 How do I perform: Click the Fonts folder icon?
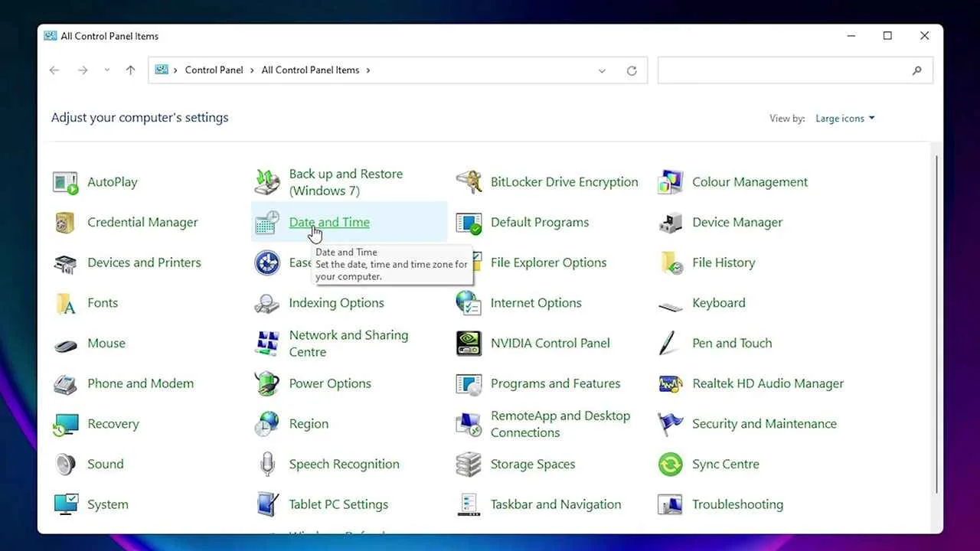pos(66,303)
